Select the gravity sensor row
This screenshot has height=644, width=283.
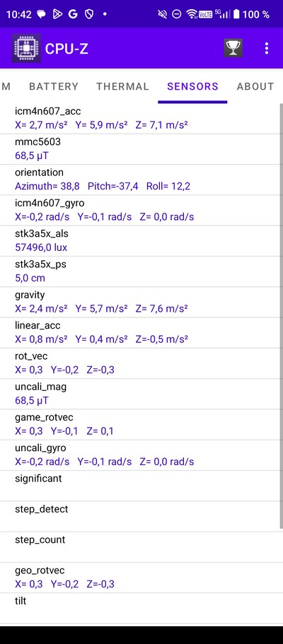(140, 302)
